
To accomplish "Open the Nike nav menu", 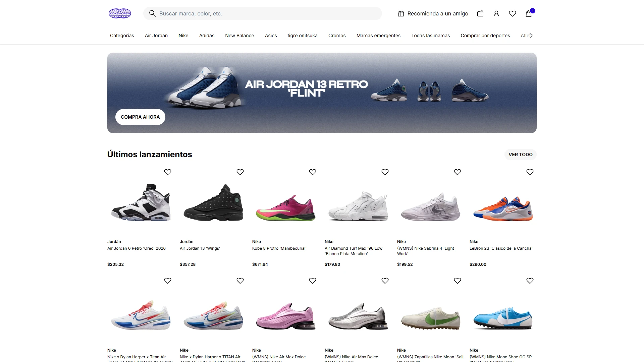I will pos(183,36).
